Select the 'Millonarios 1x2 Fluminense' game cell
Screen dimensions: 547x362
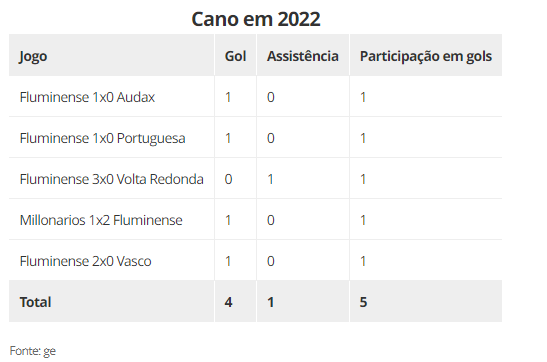101,220
